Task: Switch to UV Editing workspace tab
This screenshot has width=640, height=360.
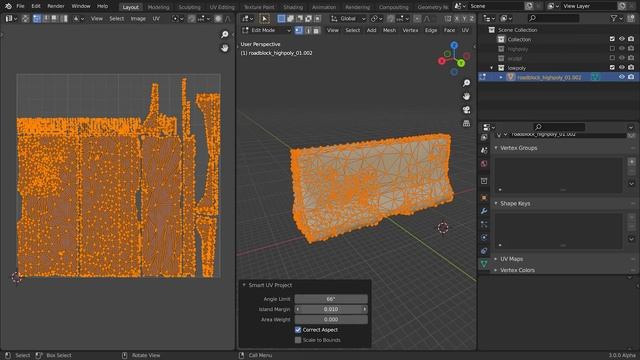Action: pos(222,7)
